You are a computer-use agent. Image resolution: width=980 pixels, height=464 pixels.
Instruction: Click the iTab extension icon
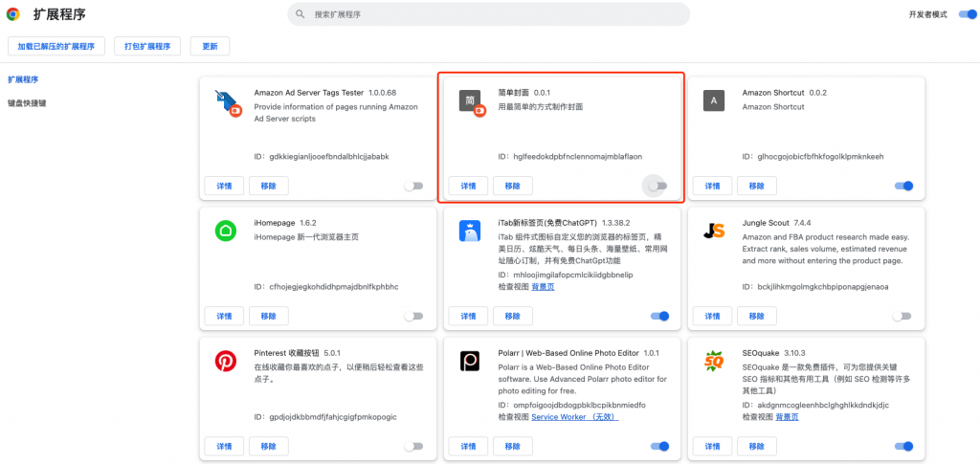click(470, 231)
